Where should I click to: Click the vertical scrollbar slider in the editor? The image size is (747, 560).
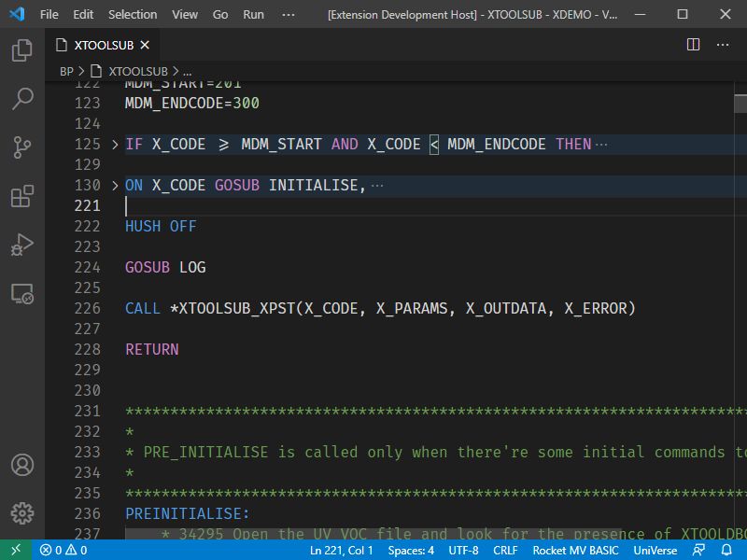pyautogui.click(x=740, y=104)
